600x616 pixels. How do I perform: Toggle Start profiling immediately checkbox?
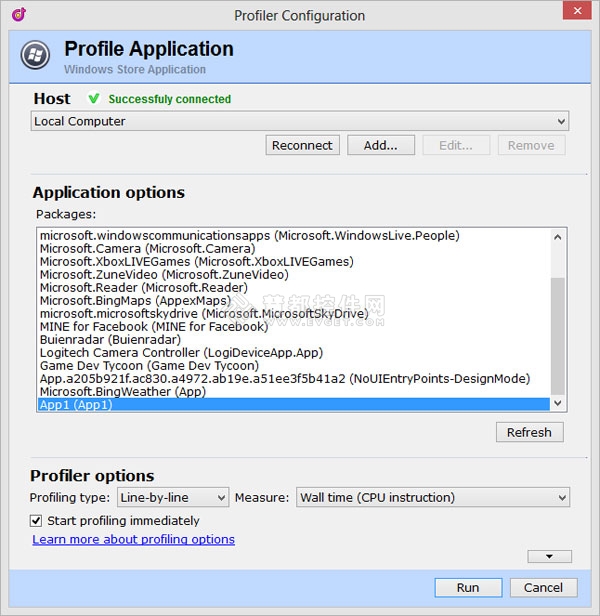click(36, 521)
